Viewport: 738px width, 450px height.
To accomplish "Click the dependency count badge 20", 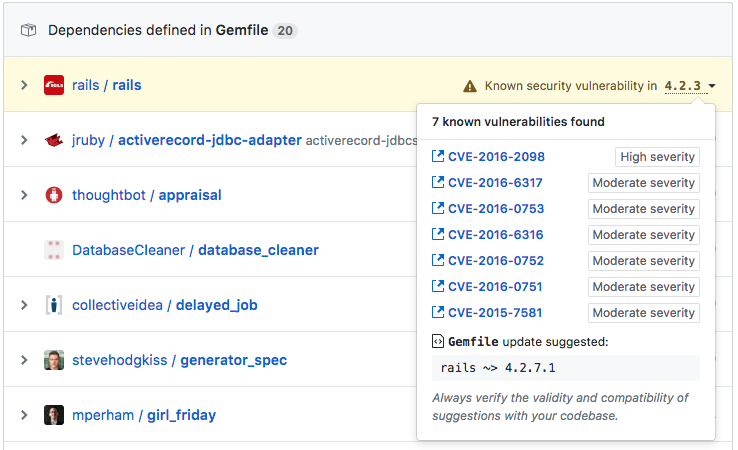I will coord(285,31).
